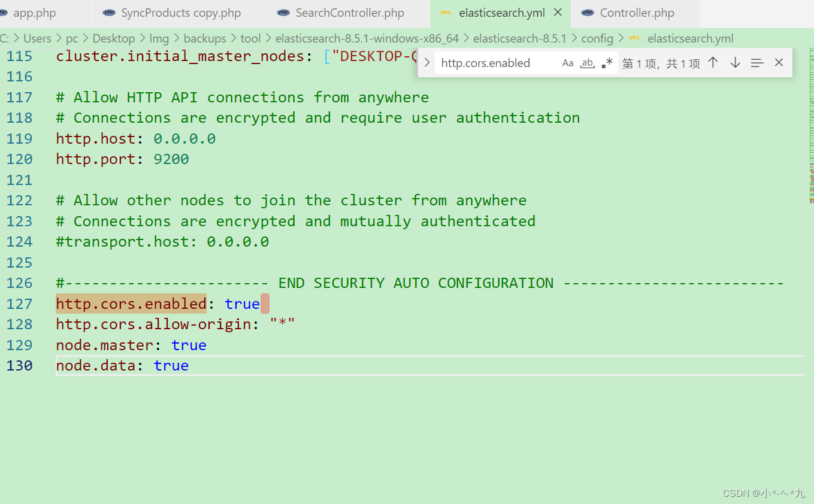The width and height of the screenshot is (814, 504).
Task: Click line number 119 in gutter
Action: pos(19,138)
